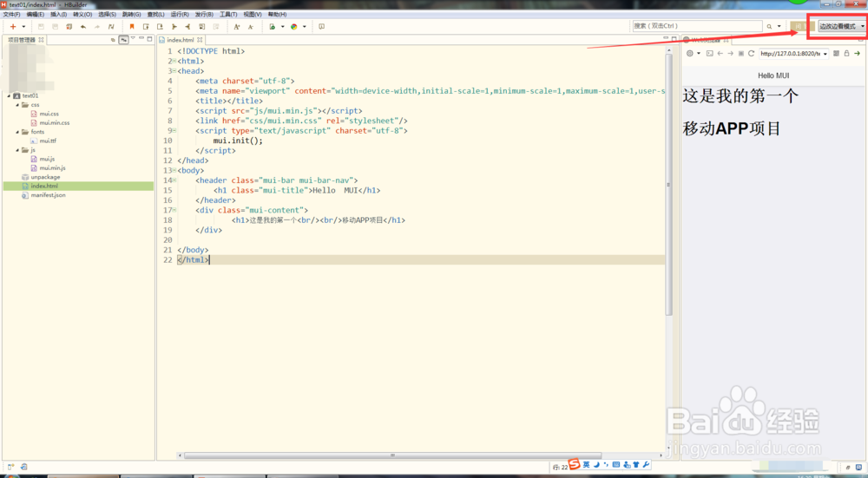Open the dropdown arrow beside the New plus icon
Image resolution: width=868 pixels, height=478 pixels.
tap(23, 27)
